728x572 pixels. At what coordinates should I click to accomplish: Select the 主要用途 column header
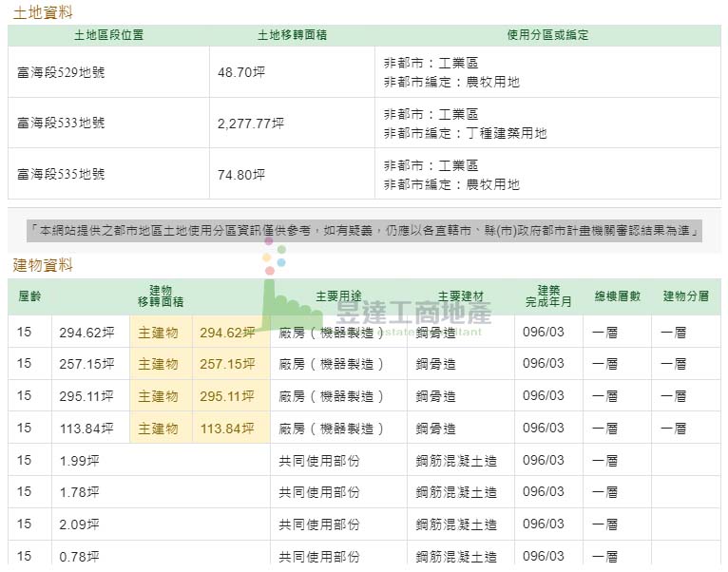[x=338, y=296]
